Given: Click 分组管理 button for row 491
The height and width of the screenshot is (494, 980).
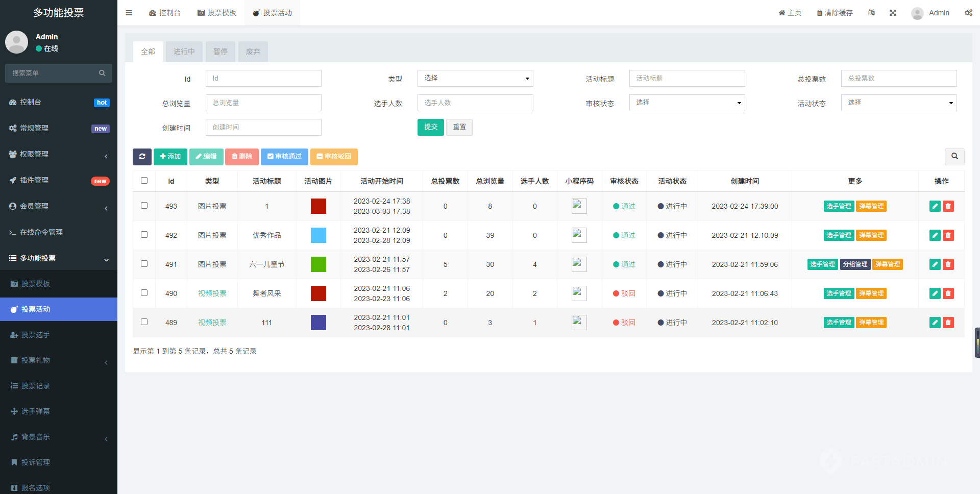Looking at the screenshot, I should [x=855, y=264].
